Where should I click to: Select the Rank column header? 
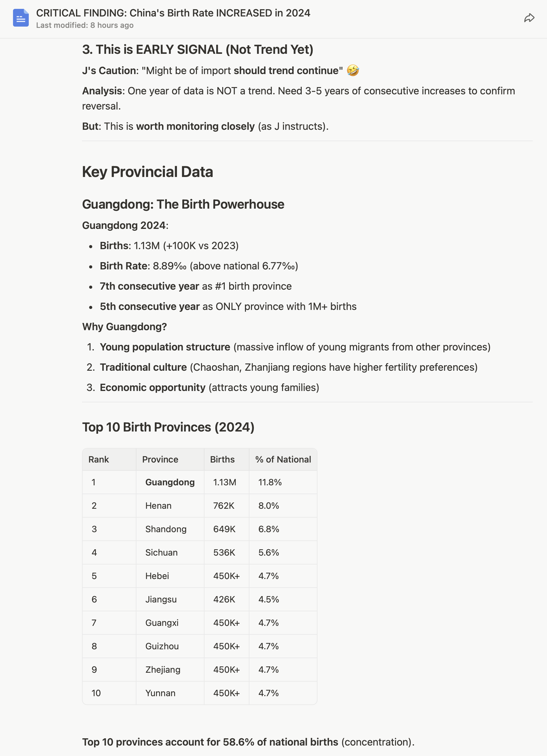[99, 459]
